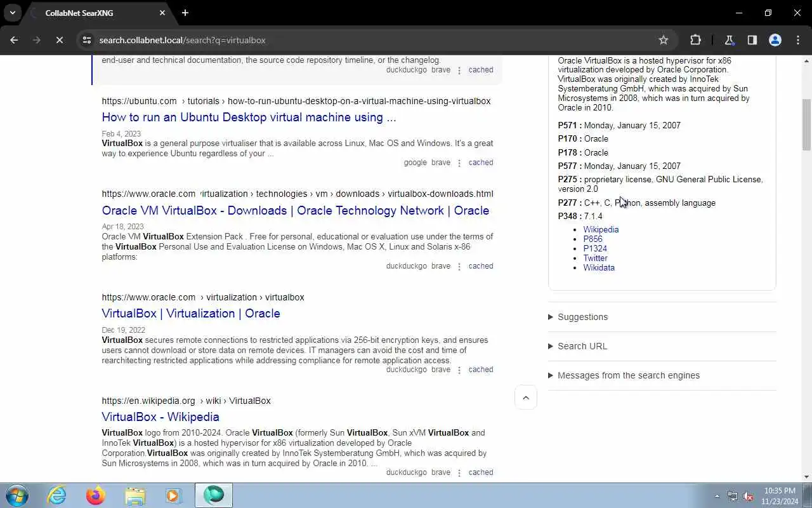
Task: Open Wikidata link in infobox
Action: (x=599, y=268)
